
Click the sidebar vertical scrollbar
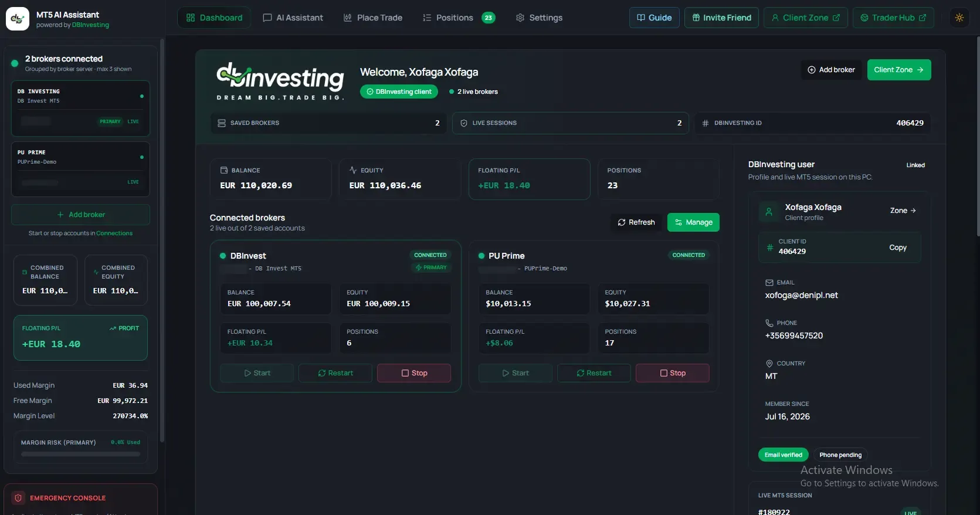point(162,240)
